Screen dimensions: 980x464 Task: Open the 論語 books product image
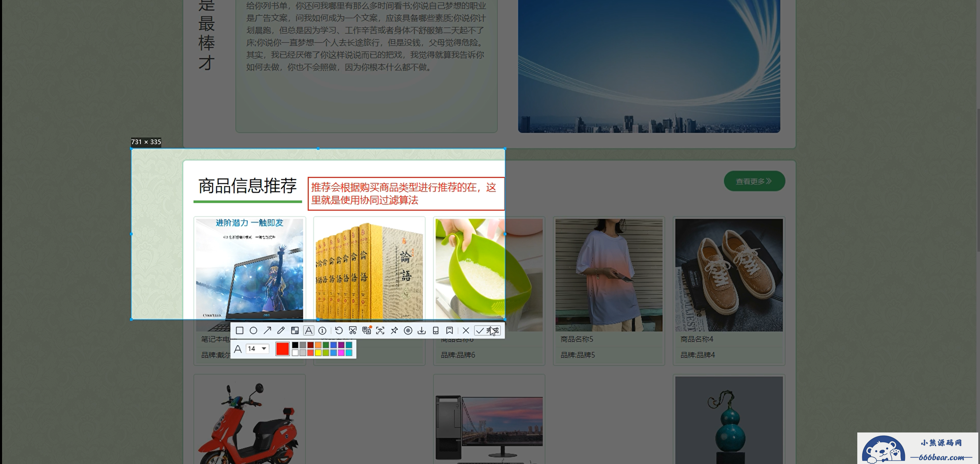click(369, 270)
